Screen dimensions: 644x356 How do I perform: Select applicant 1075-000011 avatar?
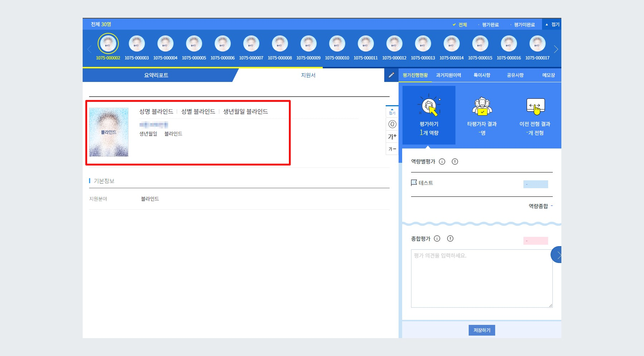(x=366, y=44)
